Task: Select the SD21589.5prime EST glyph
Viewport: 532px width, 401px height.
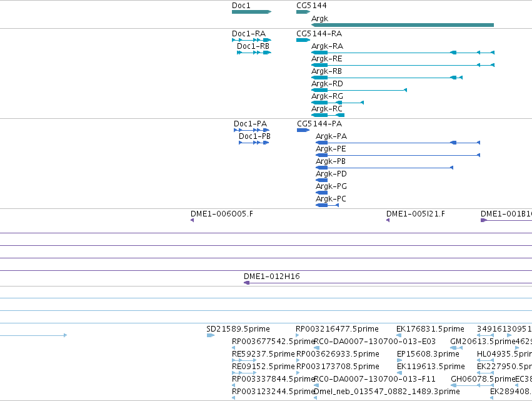Action: [210, 335]
